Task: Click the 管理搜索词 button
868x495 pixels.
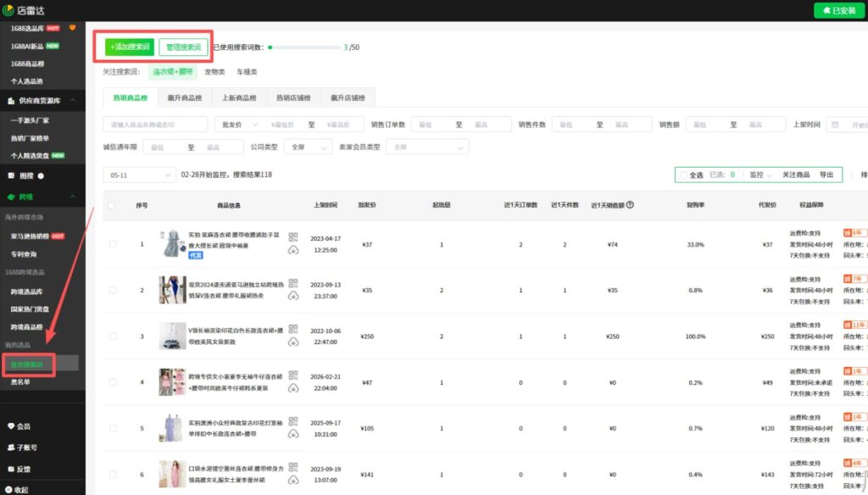Action: click(x=183, y=47)
